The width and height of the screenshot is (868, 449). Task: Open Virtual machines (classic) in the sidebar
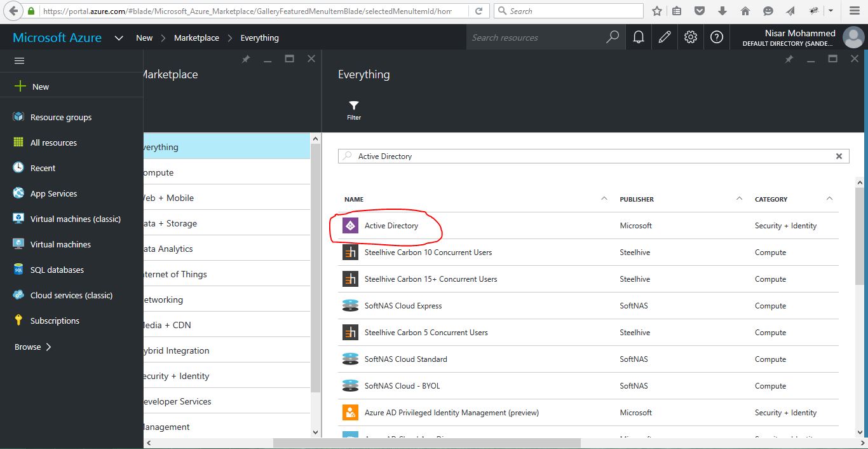(76, 219)
